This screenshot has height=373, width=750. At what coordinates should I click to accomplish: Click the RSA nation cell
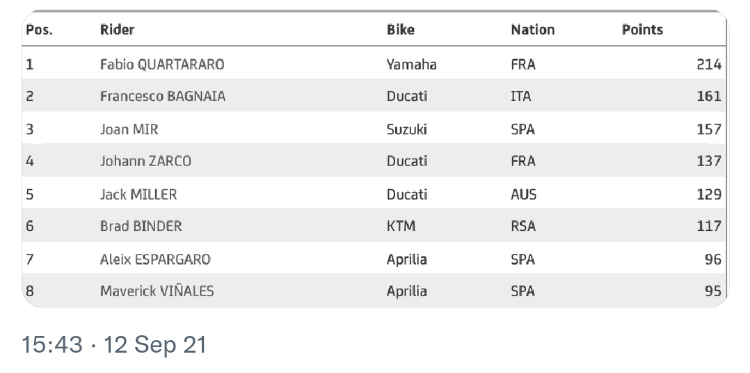[x=523, y=226]
